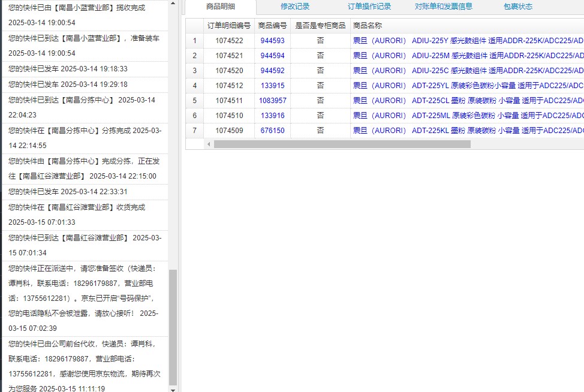Image resolution: width=584 pixels, height=392 pixels.
Task: Click the 已到达【南昌分拣中心】tracking entry
Action: (x=85, y=107)
